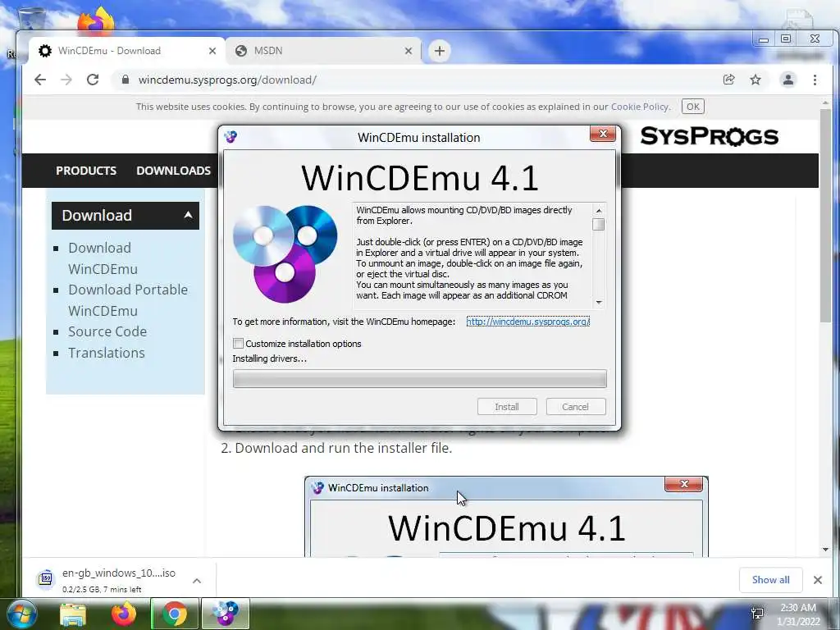Click the share page icon

728,80
